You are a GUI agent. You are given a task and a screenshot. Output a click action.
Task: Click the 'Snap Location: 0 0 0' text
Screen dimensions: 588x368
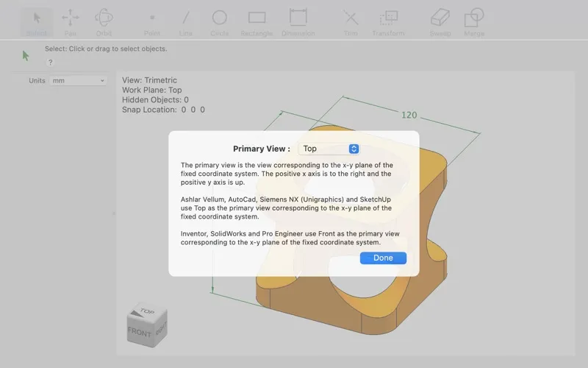coord(163,110)
